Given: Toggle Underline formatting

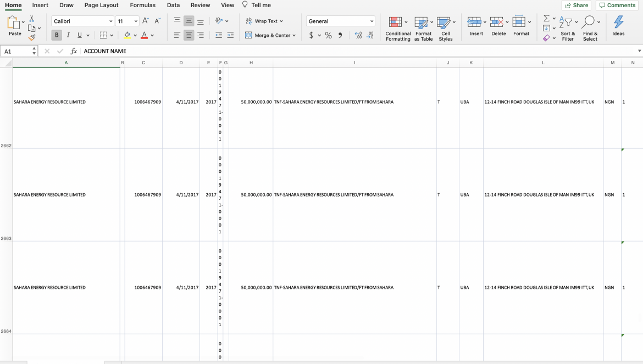Looking at the screenshot, I should coord(80,35).
